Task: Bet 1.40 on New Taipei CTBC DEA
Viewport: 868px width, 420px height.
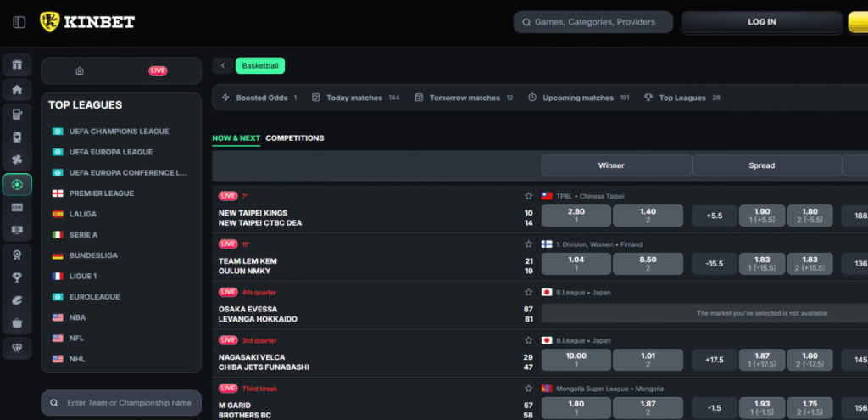Action: 648,216
